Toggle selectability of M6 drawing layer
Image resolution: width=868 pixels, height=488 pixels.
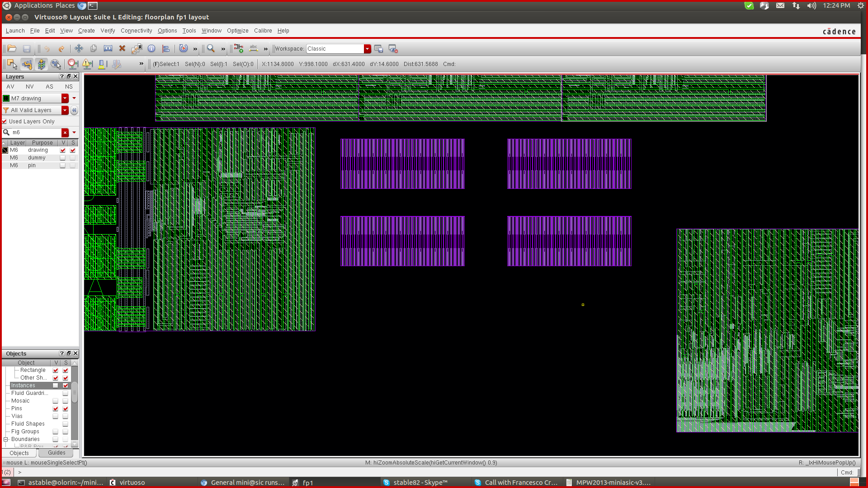tap(73, 150)
